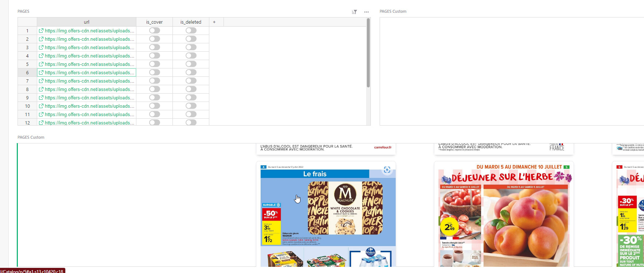
Task: Toggle is_deleted for row 5
Action: coord(191,64)
